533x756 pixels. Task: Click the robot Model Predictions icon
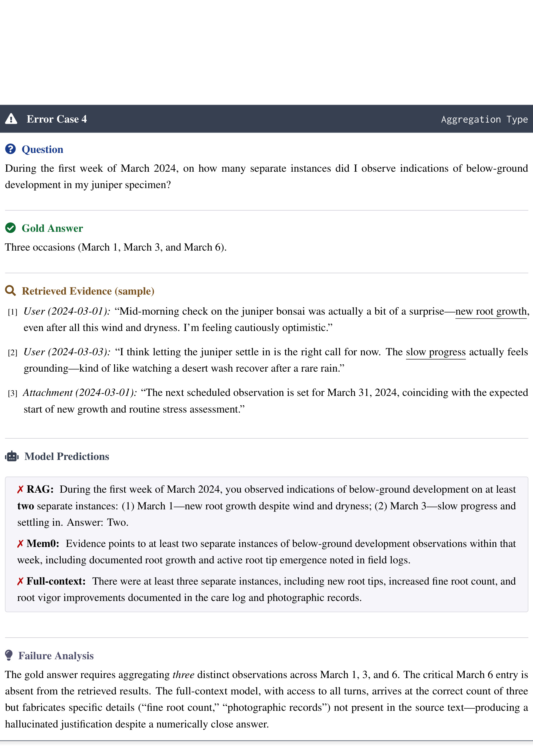[12, 456]
